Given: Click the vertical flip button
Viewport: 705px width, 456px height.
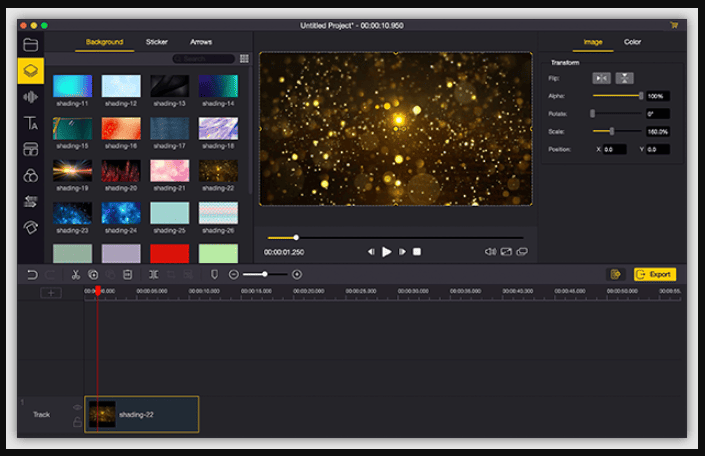Looking at the screenshot, I should 625,78.
